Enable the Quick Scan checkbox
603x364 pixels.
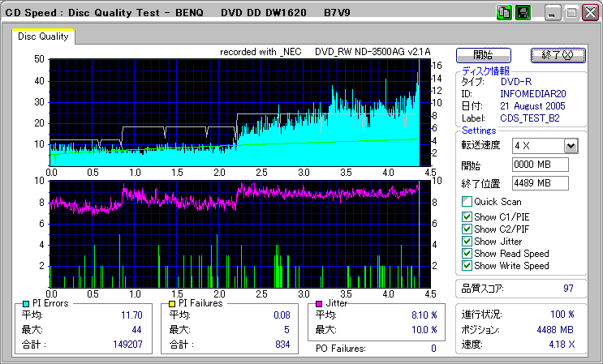click(467, 202)
